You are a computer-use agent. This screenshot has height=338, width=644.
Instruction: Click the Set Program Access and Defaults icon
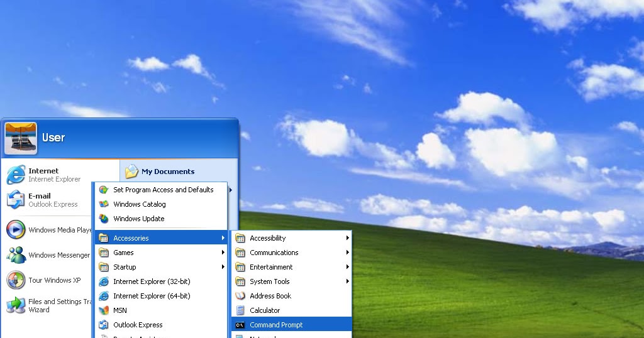[104, 190]
